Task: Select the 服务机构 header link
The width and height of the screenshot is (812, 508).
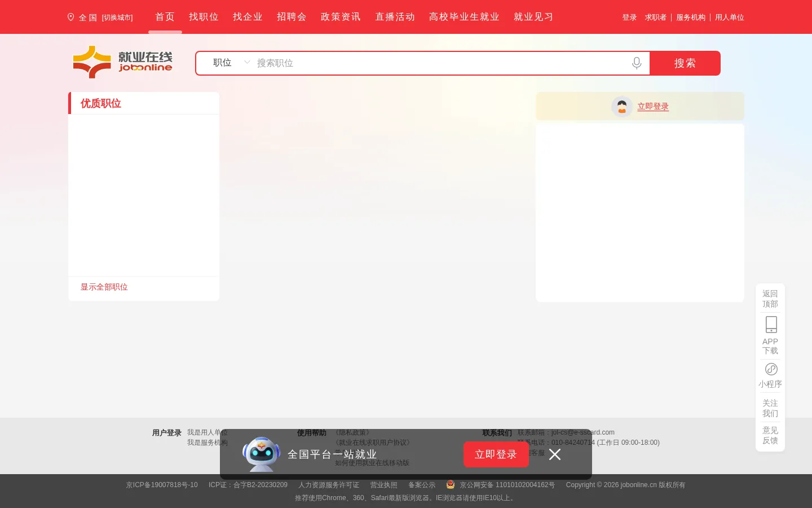Action: (x=691, y=17)
